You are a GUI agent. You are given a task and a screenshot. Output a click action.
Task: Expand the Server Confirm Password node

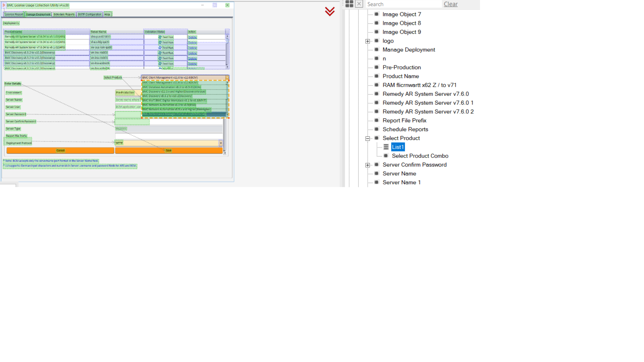pyautogui.click(x=368, y=165)
